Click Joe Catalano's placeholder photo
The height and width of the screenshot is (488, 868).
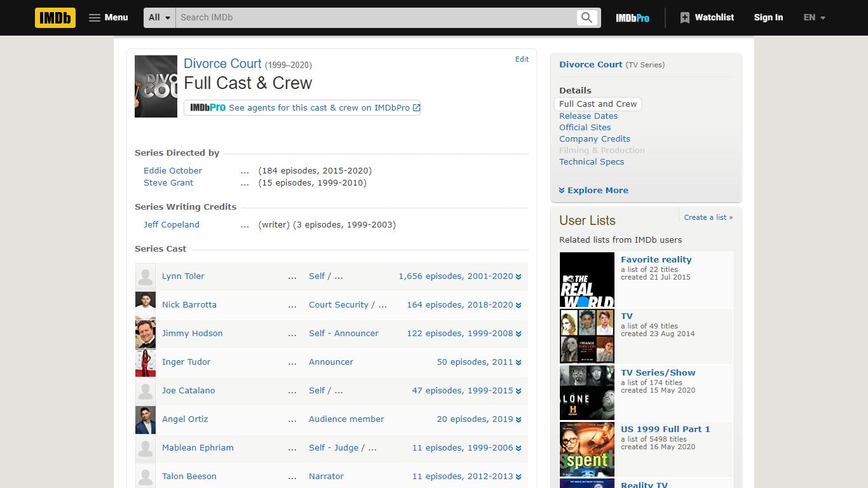(146, 391)
